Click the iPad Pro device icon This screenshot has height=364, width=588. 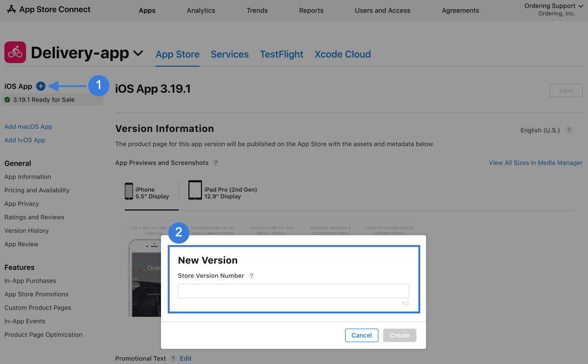(195, 190)
